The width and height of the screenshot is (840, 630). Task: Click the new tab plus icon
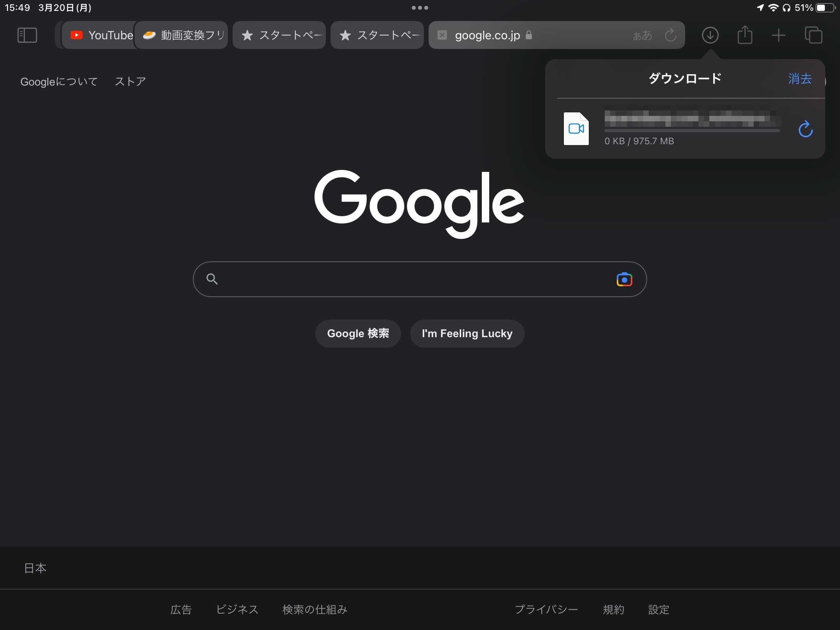777,35
